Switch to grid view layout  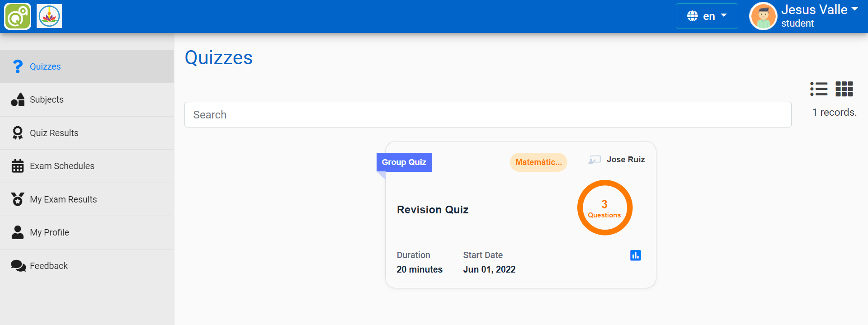point(844,89)
